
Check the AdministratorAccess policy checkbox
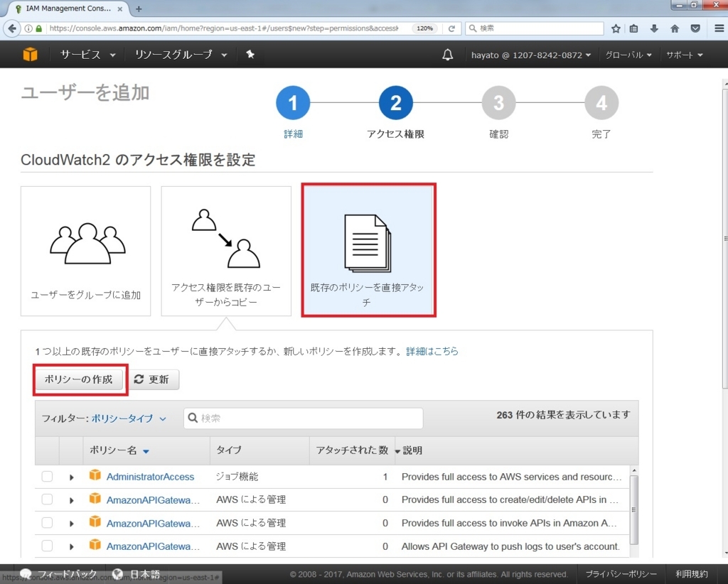tap(47, 477)
